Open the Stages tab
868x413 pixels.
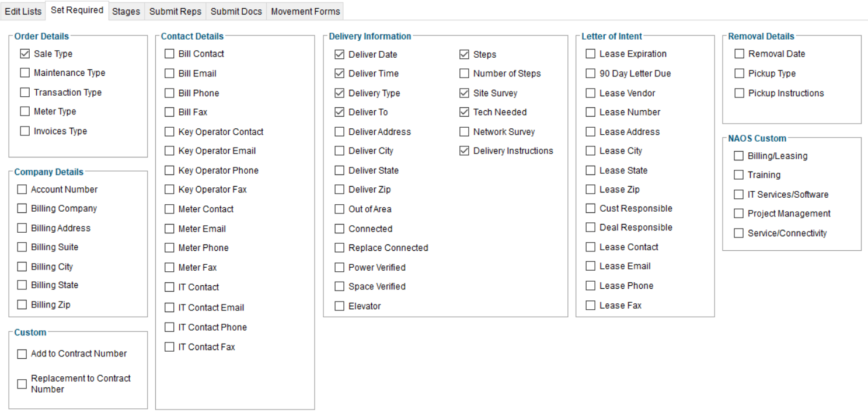126,11
